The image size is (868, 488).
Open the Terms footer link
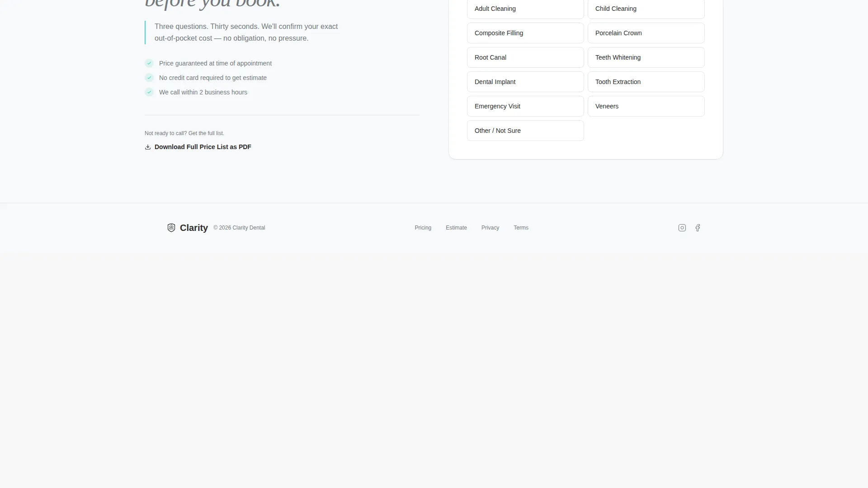[521, 228]
